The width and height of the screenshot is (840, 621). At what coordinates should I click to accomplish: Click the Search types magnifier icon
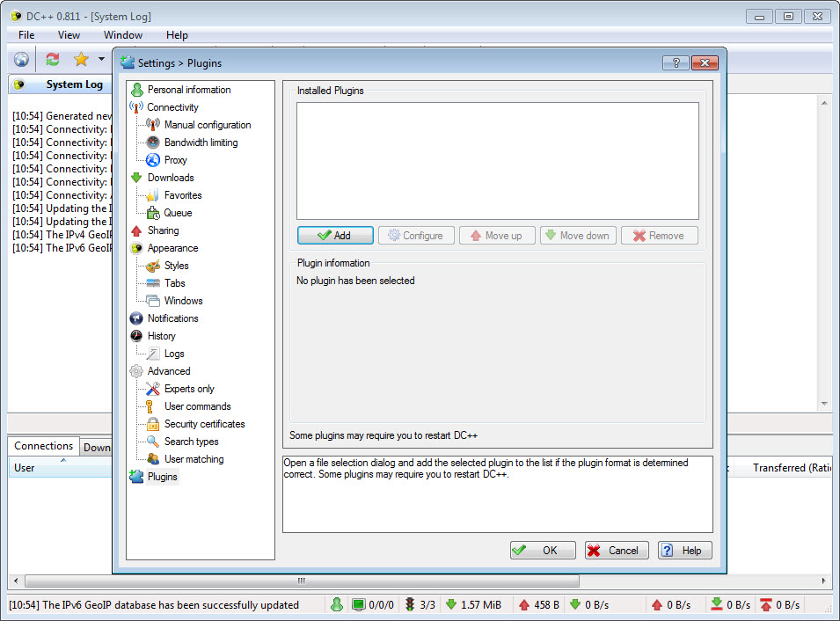pos(153,442)
